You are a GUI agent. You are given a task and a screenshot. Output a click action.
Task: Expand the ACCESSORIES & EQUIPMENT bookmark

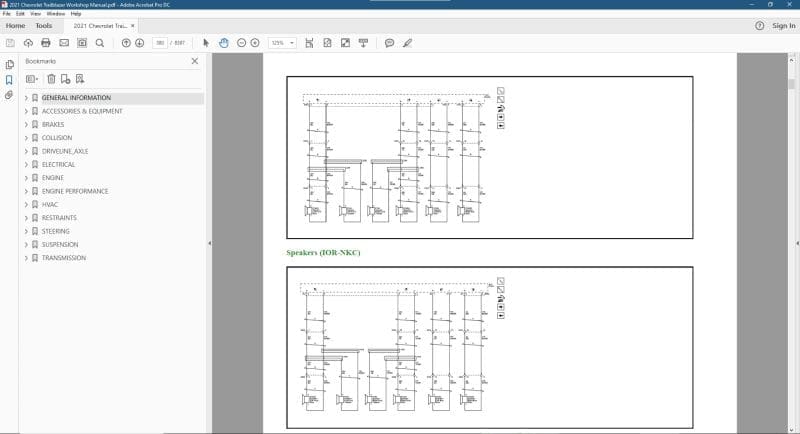pyautogui.click(x=26, y=111)
